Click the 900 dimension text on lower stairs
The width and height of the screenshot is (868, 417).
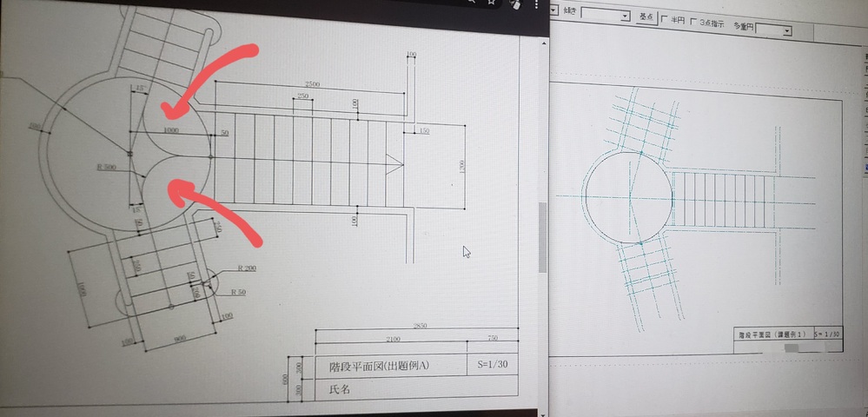(179, 338)
